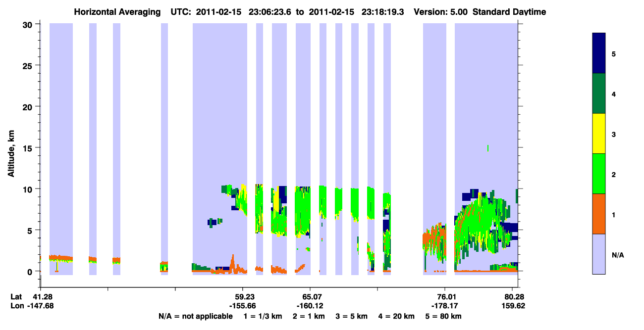Image resolution: width=644 pixels, height=330 pixels.
Task: Click the 'Lat' axis row label
Action: pyautogui.click(x=16, y=296)
